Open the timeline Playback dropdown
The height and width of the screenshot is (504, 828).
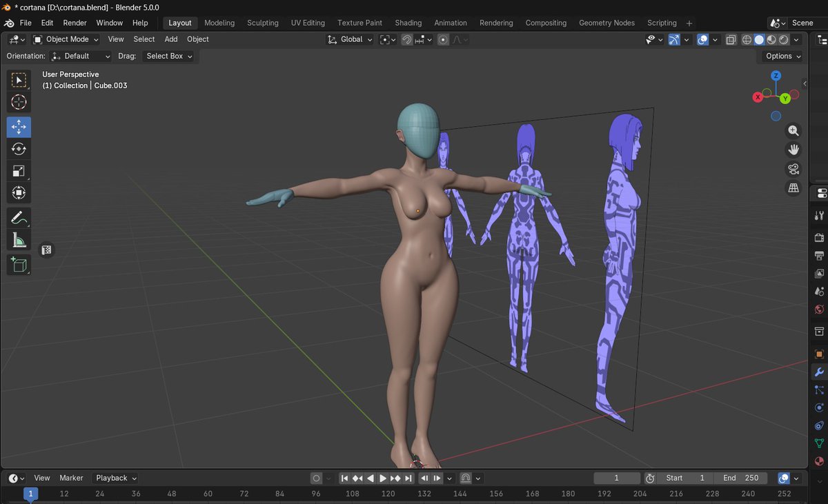[x=116, y=478]
